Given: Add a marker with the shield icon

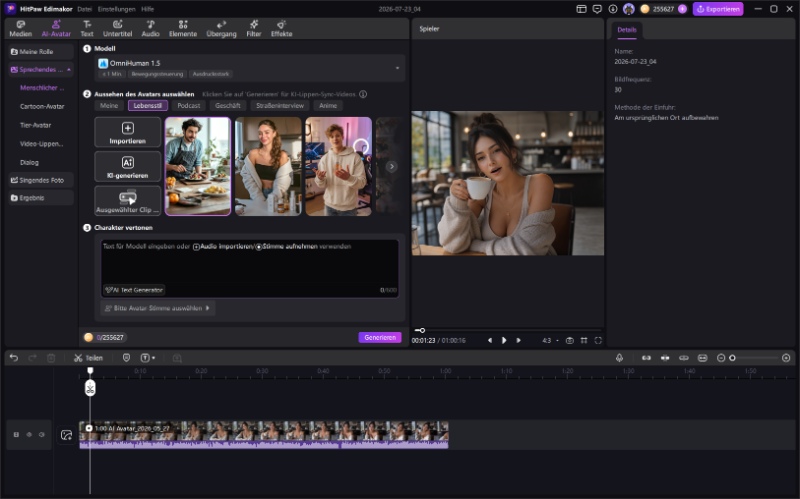Looking at the screenshot, I should tap(126, 358).
